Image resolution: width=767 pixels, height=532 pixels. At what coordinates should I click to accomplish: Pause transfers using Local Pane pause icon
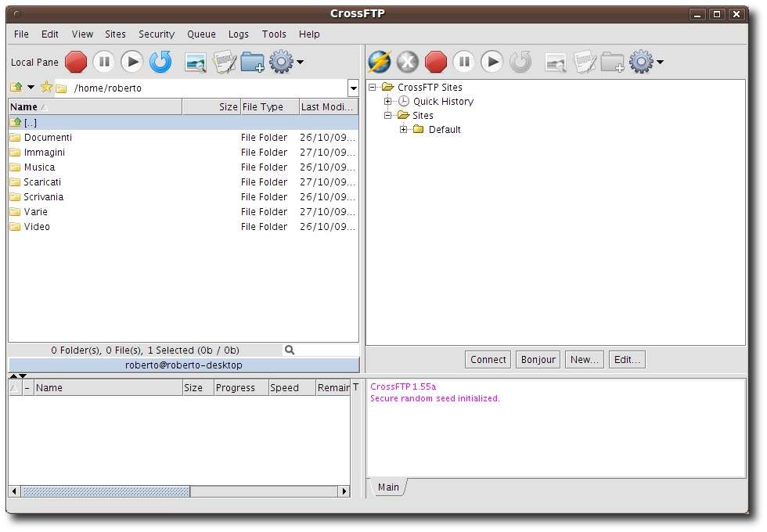pos(103,62)
